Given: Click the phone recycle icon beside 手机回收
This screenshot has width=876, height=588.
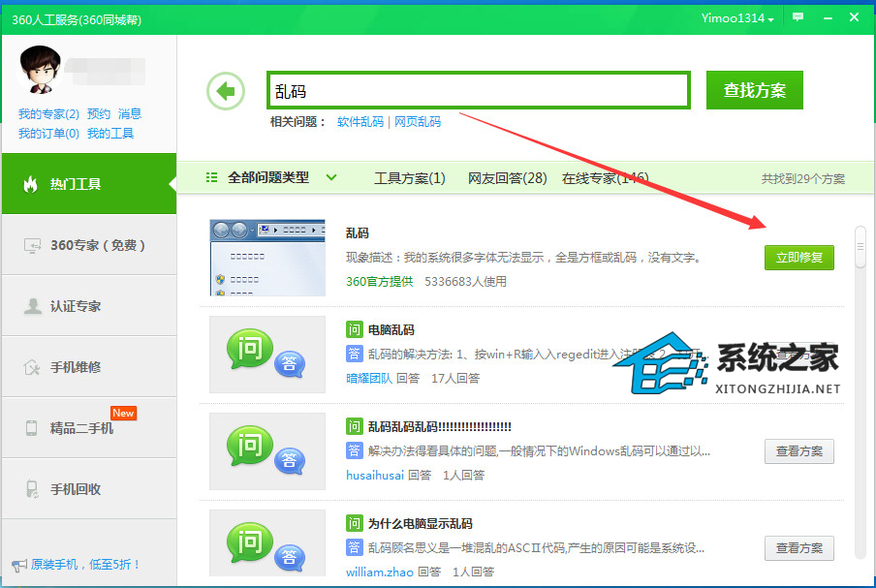Looking at the screenshot, I should coord(32,489).
